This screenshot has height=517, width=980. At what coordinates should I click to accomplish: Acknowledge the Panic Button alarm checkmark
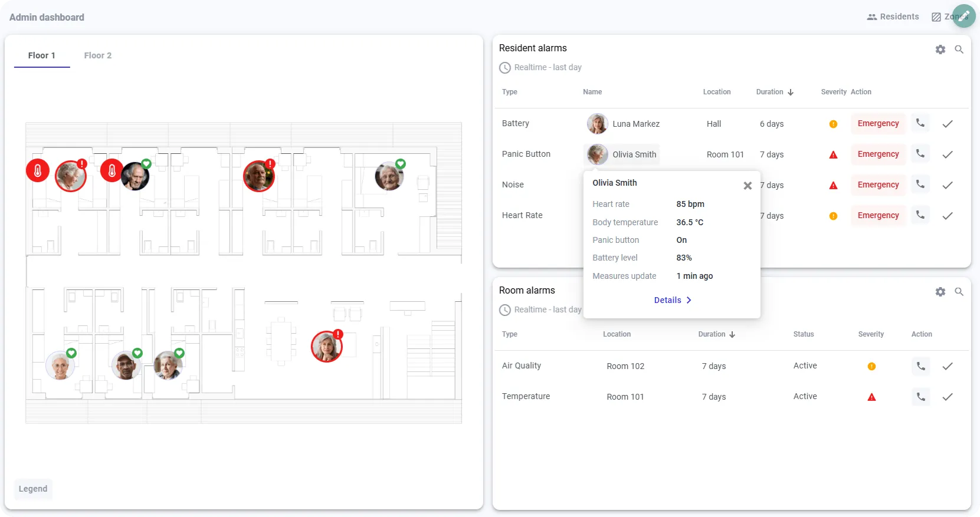pyautogui.click(x=947, y=154)
